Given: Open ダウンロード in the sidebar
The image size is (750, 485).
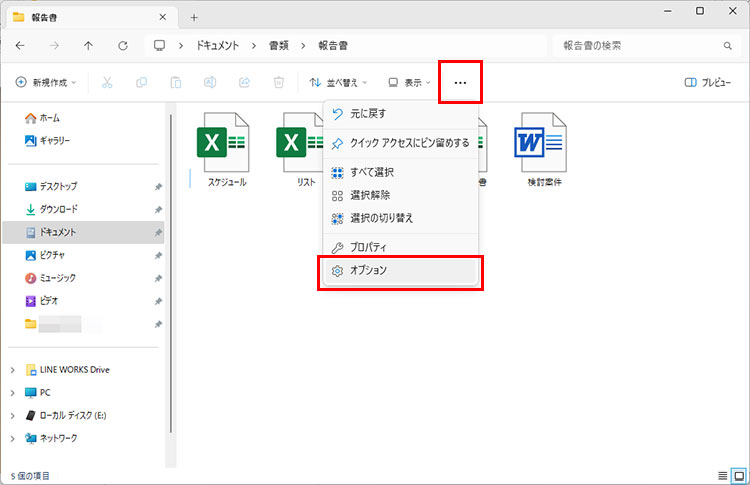Looking at the screenshot, I should [51, 209].
